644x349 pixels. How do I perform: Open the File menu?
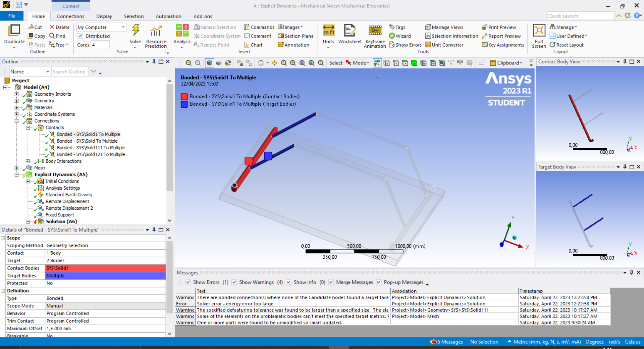12,16
